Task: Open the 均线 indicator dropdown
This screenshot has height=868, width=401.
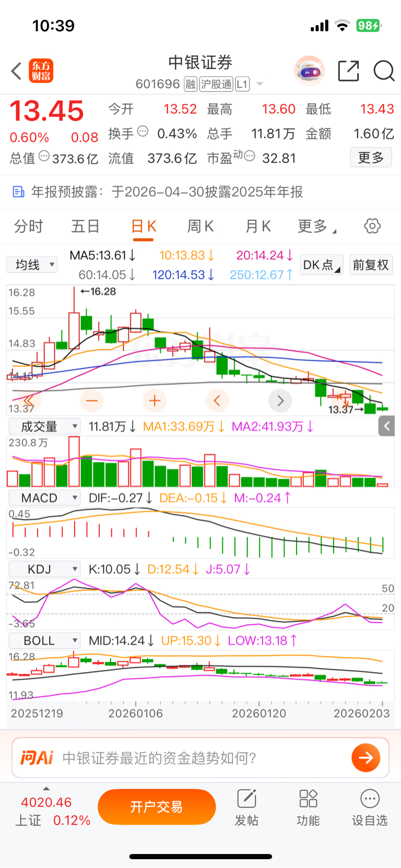Action: tap(32, 265)
